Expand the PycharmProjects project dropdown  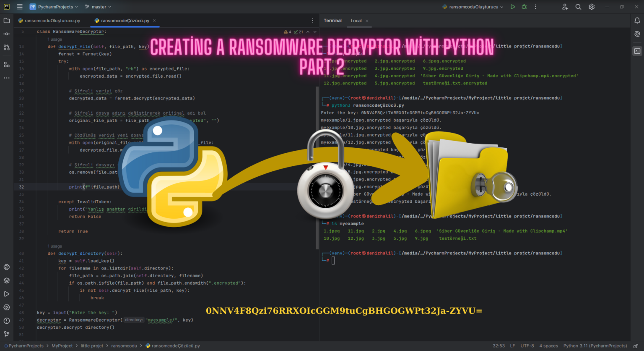coord(54,7)
